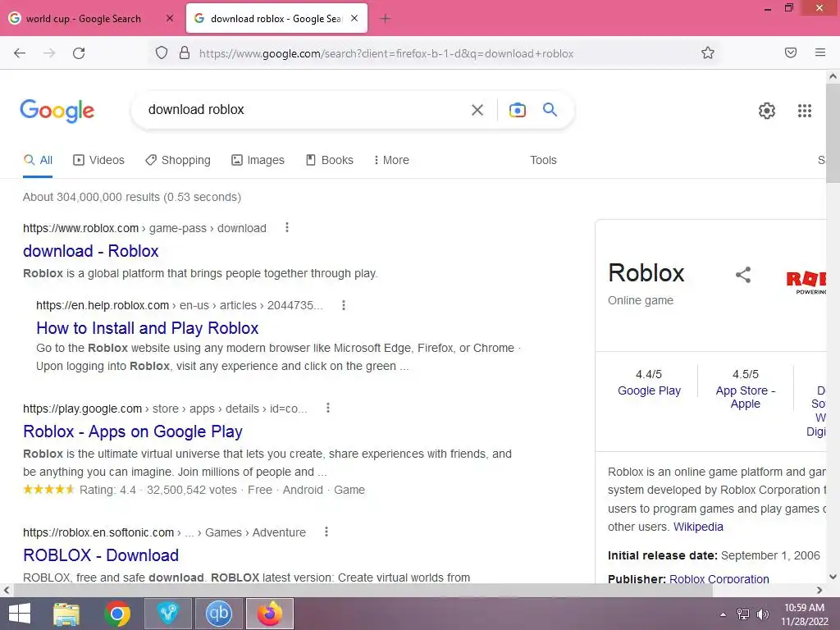Show hidden system tray icons
This screenshot has width=840, height=630.
724,614
